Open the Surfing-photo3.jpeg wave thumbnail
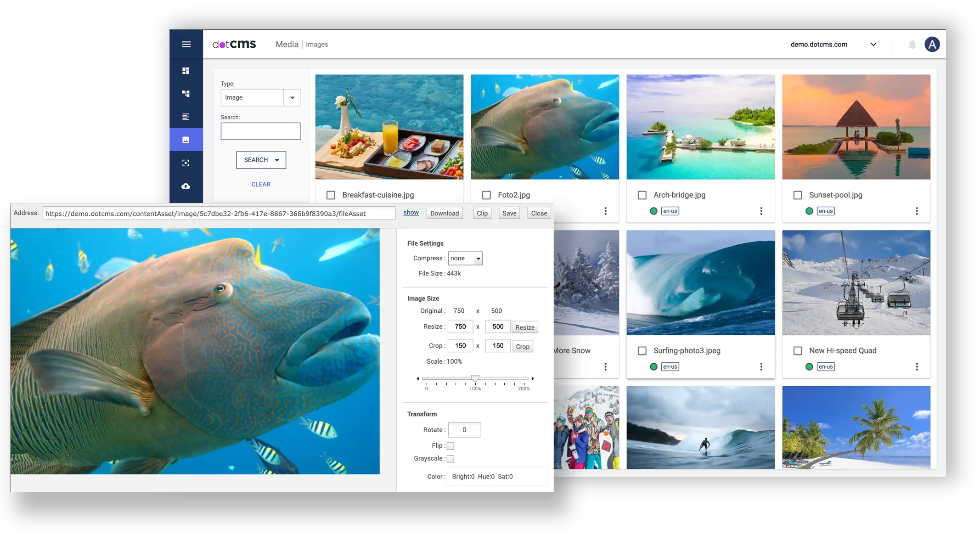The image size is (980, 535). coord(701,283)
